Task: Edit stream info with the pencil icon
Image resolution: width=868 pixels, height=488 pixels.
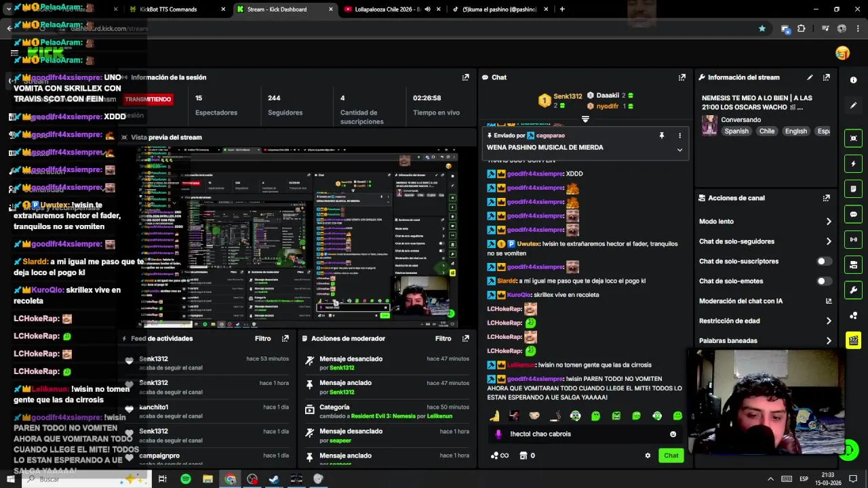Action: point(810,77)
